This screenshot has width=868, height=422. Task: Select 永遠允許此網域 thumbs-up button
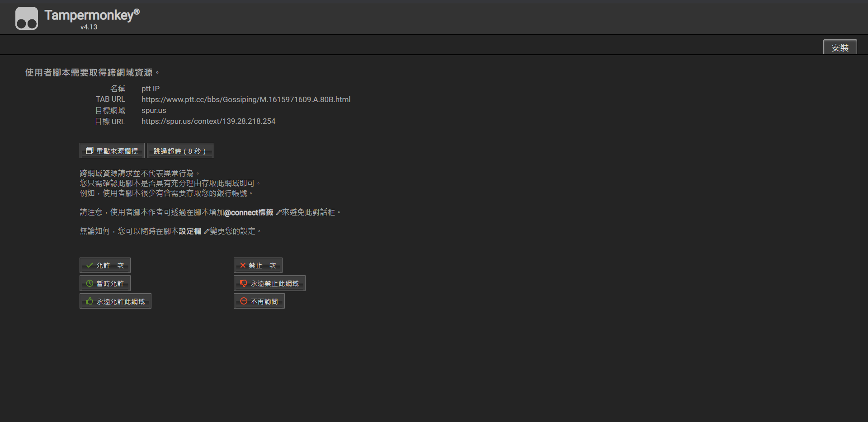click(115, 301)
